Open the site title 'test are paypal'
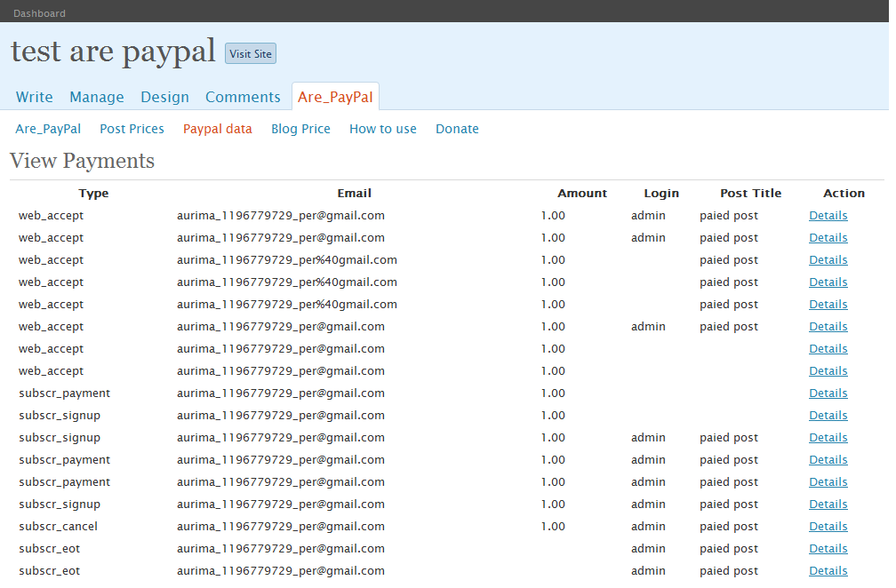 (x=113, y=52)
